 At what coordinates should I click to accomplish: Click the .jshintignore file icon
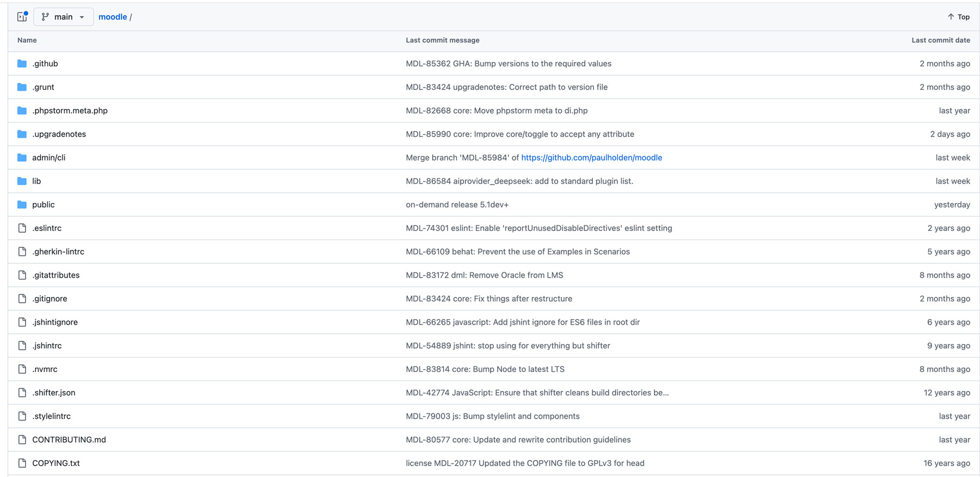(x=22, y=322)
